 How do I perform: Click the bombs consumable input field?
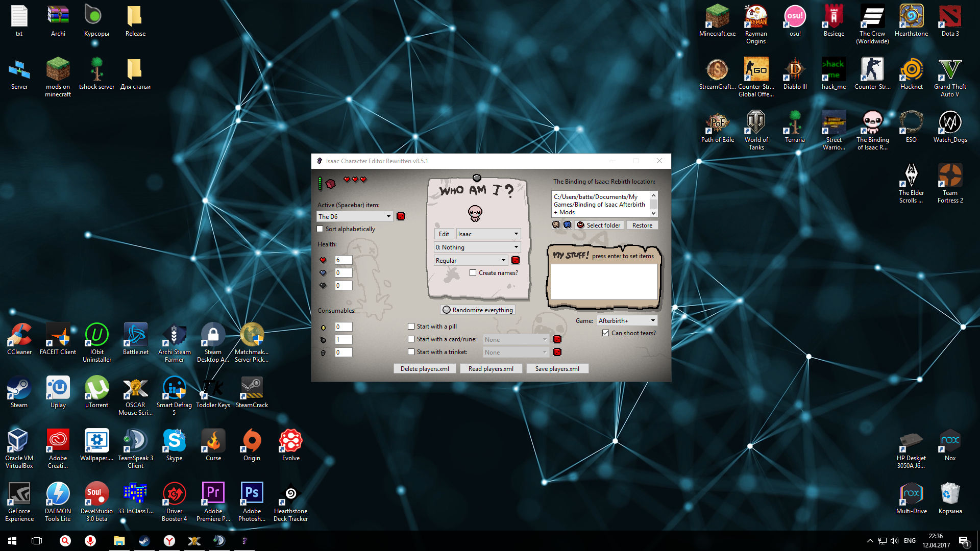point(344,340)
